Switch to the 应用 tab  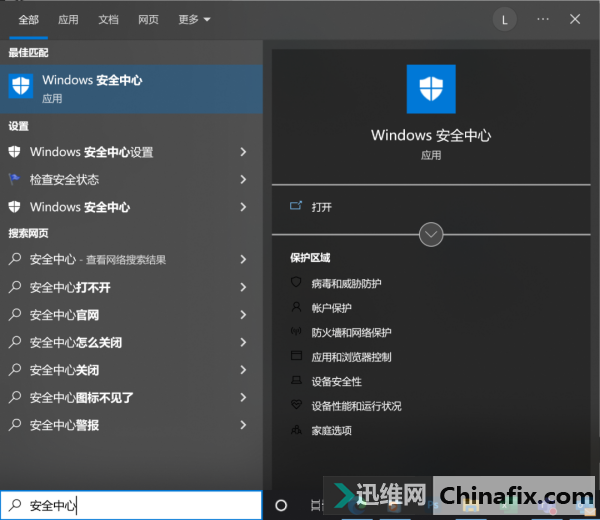click(x=68, y=20)
